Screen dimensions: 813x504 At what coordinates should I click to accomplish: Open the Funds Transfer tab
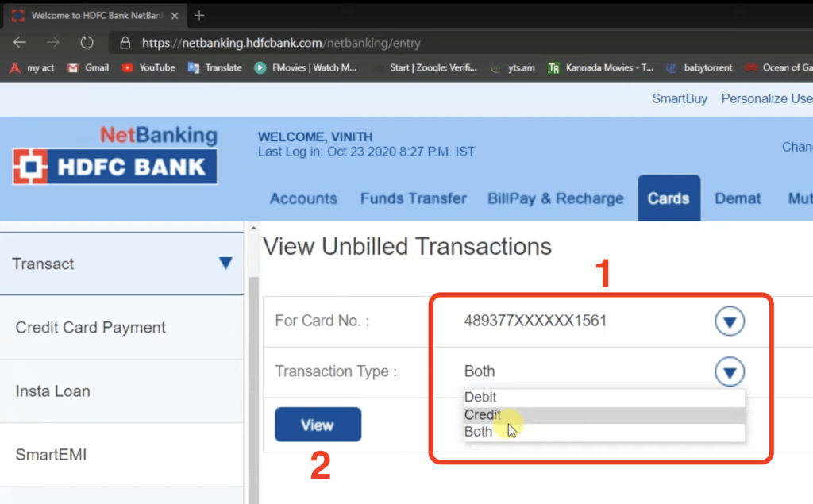click(x=413, y=198)
